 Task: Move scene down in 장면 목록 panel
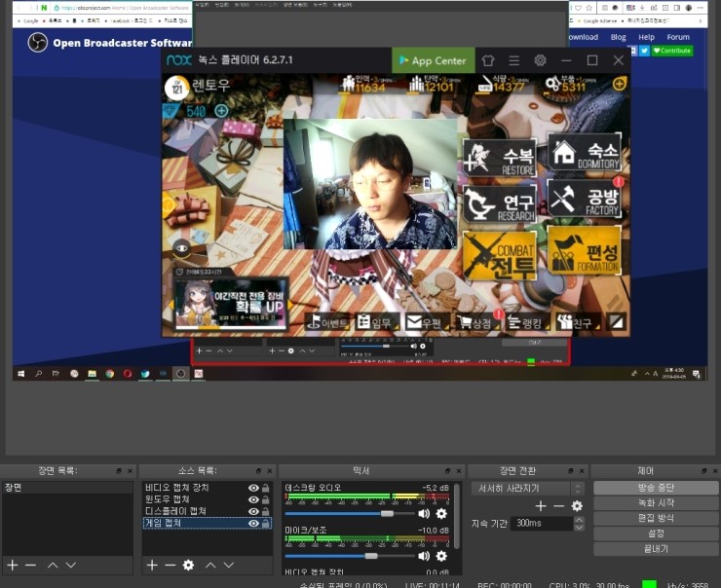[71, 565]
